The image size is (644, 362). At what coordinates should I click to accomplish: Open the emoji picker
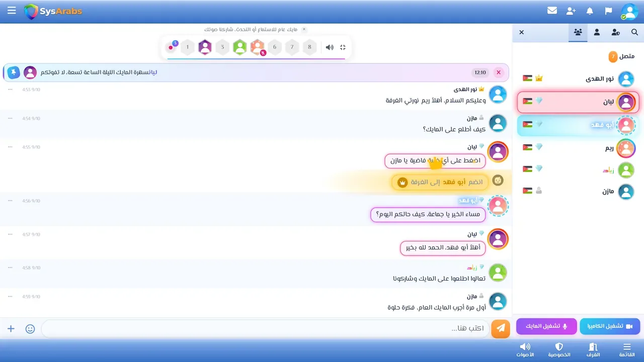30,329
